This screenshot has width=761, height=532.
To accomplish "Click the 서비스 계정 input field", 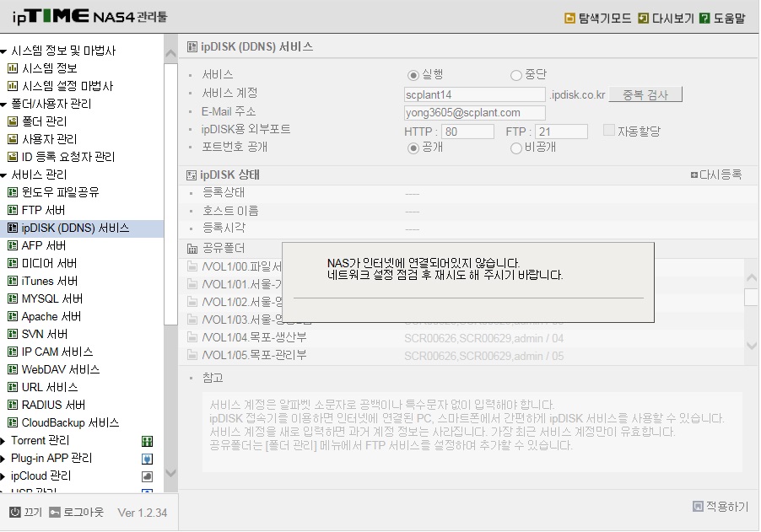I will [475, 94].
